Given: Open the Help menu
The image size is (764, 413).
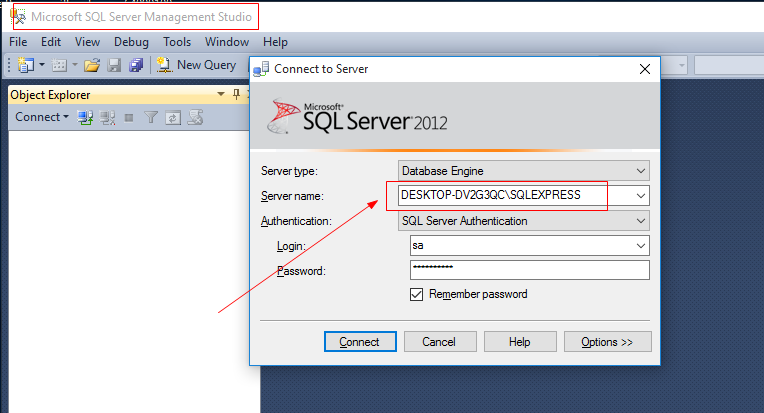Looking at the screenshot, I should point(276,42).
